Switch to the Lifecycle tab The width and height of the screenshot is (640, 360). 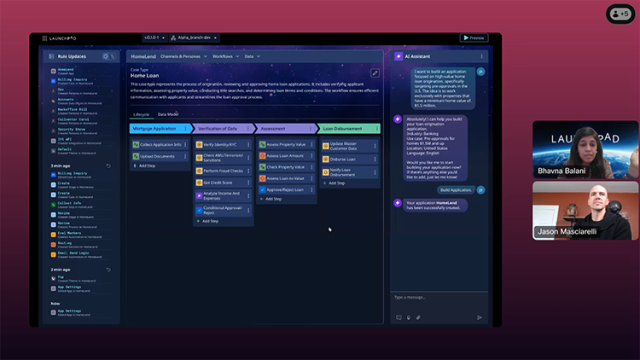click(141, 114)
